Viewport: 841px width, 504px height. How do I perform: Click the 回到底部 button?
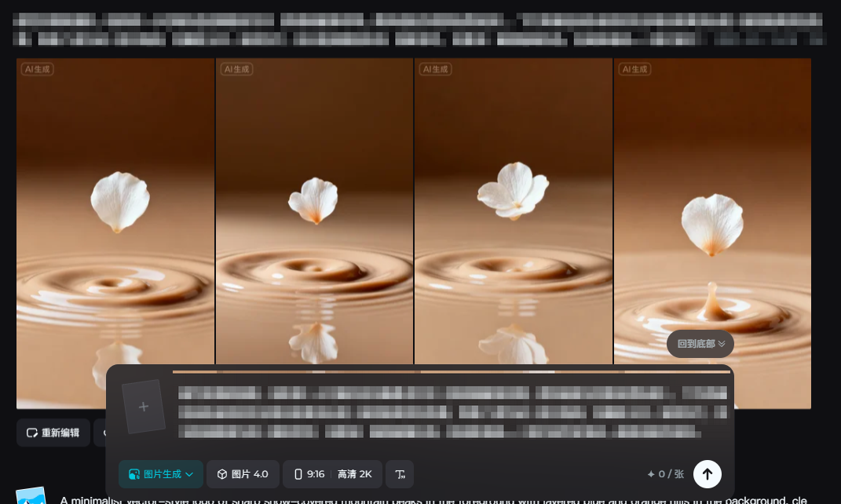[700, 344]
